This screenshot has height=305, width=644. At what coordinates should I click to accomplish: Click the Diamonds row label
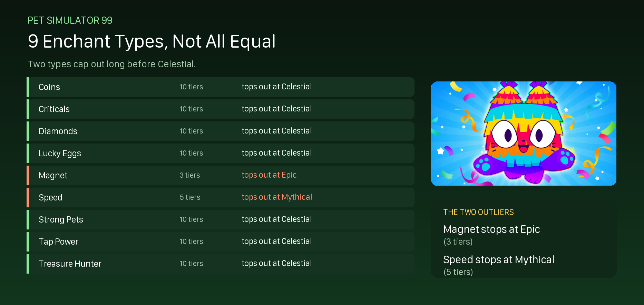pos(58,131)
